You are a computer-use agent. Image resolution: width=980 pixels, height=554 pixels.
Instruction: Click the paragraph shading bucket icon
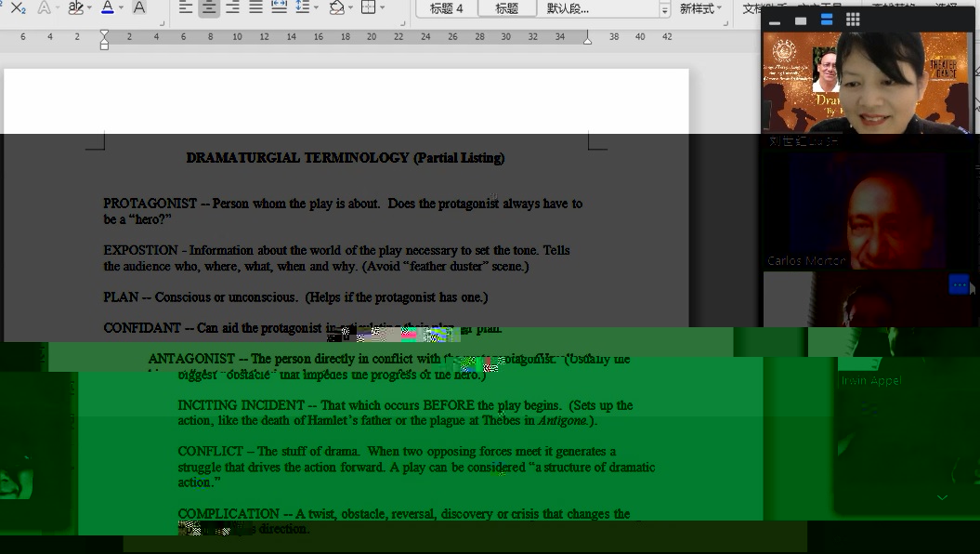337,7
